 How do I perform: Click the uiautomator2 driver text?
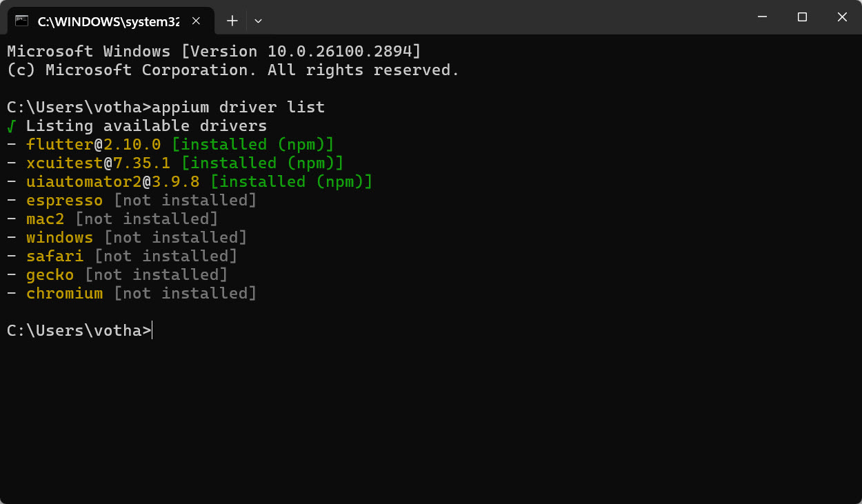[x=84, y=182]
